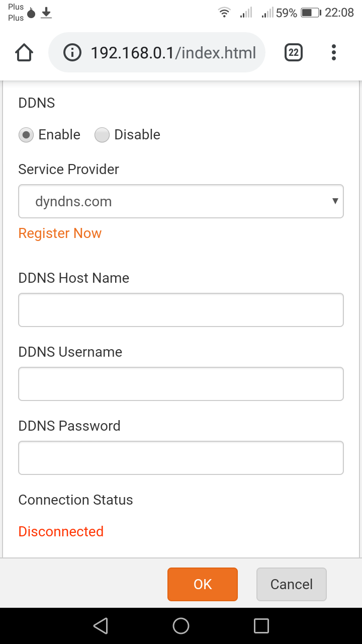Focus the DDNS Host Name field

pos(181,310)
